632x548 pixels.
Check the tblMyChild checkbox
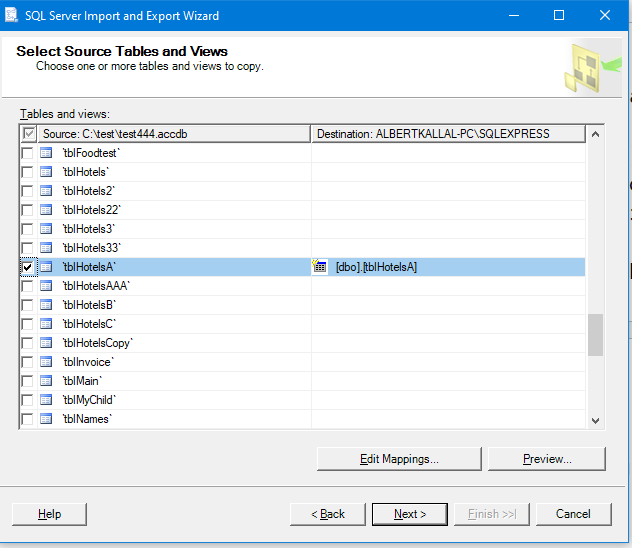27,400
